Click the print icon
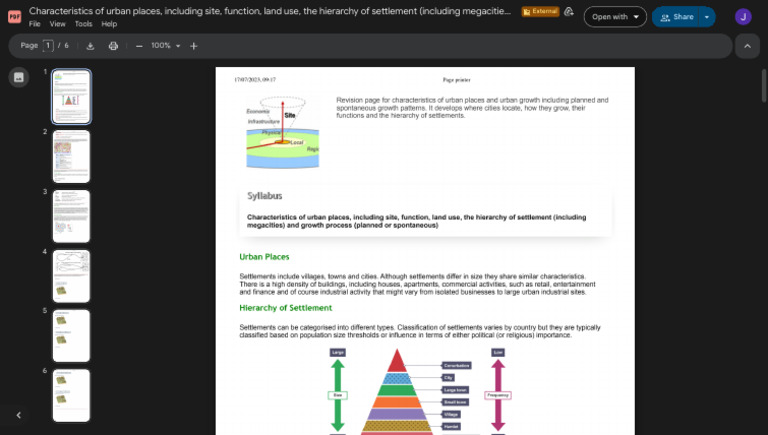Viewport: 768px width, 435px height. point(113,46)
